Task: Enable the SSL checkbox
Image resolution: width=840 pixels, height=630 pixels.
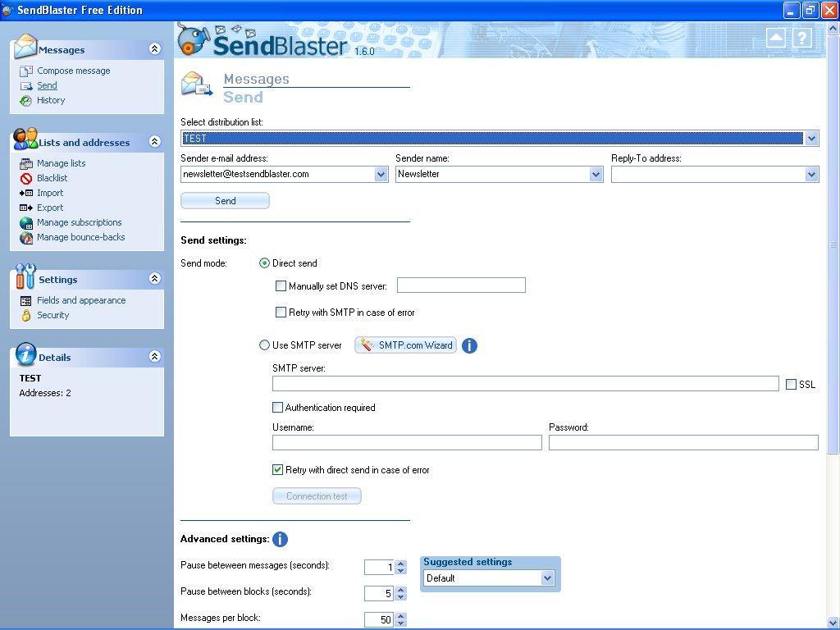Action: [792, 384]
